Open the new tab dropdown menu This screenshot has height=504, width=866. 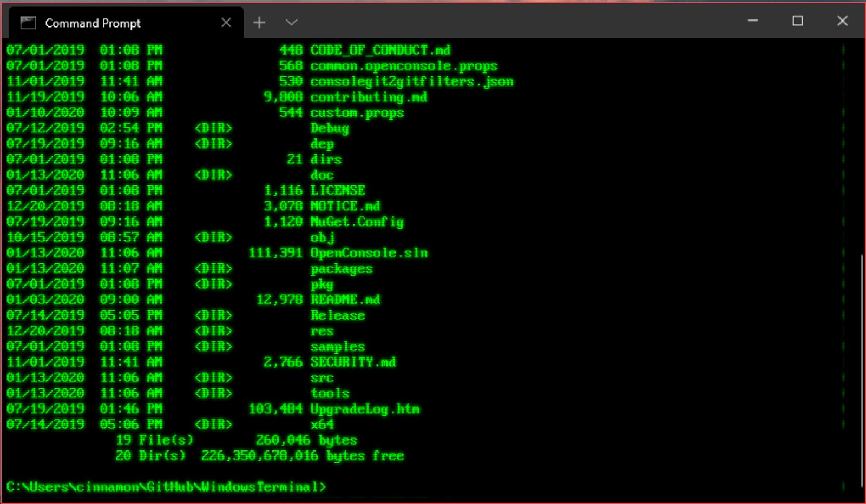click(291, 22)
